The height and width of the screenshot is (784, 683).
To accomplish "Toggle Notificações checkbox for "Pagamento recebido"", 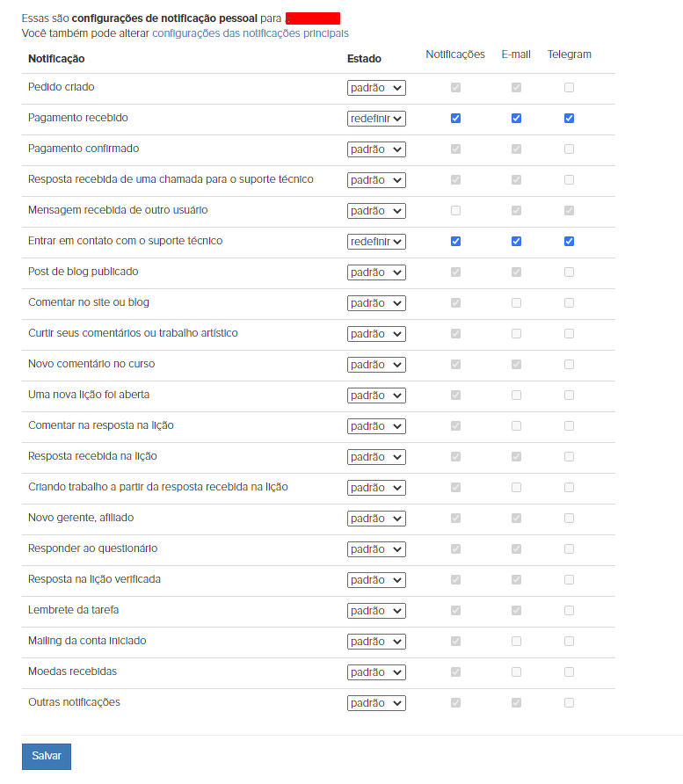I will [455, 119].
